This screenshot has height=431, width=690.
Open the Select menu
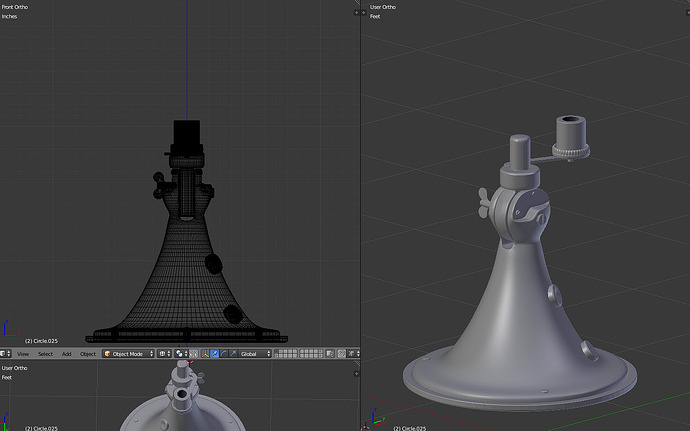tap(45, 354)
